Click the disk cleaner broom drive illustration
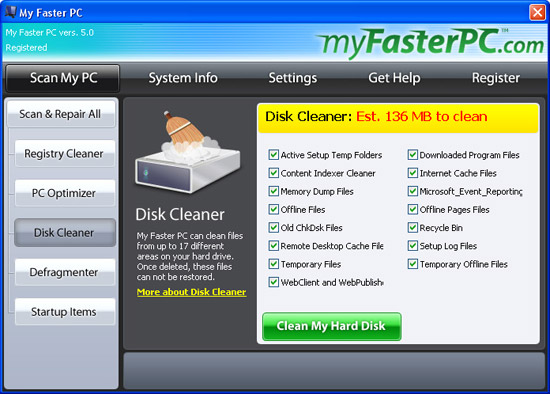The image size is (550, 394). coord(188,152)
